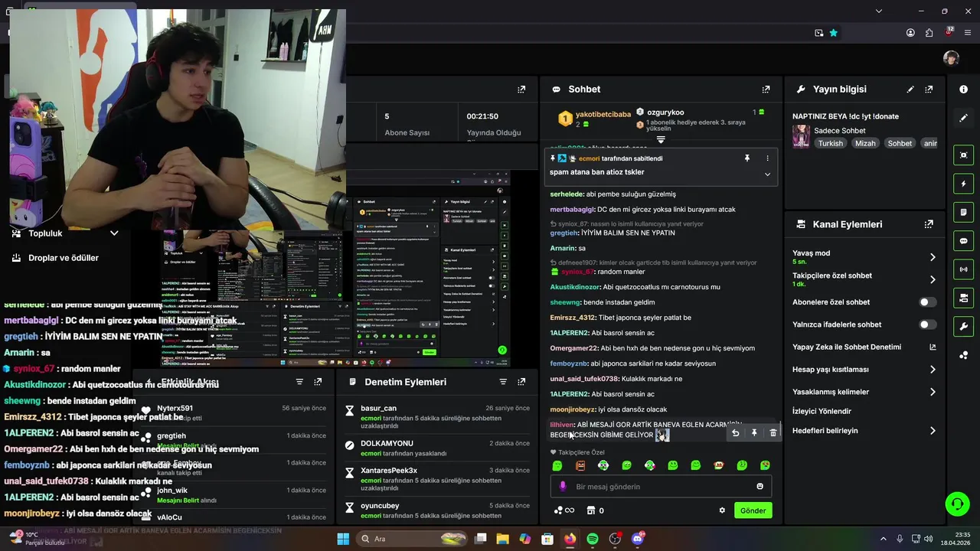Open the green support headset chat button
Viewport: 980px width, 551px height.
[x=957, y=504]
